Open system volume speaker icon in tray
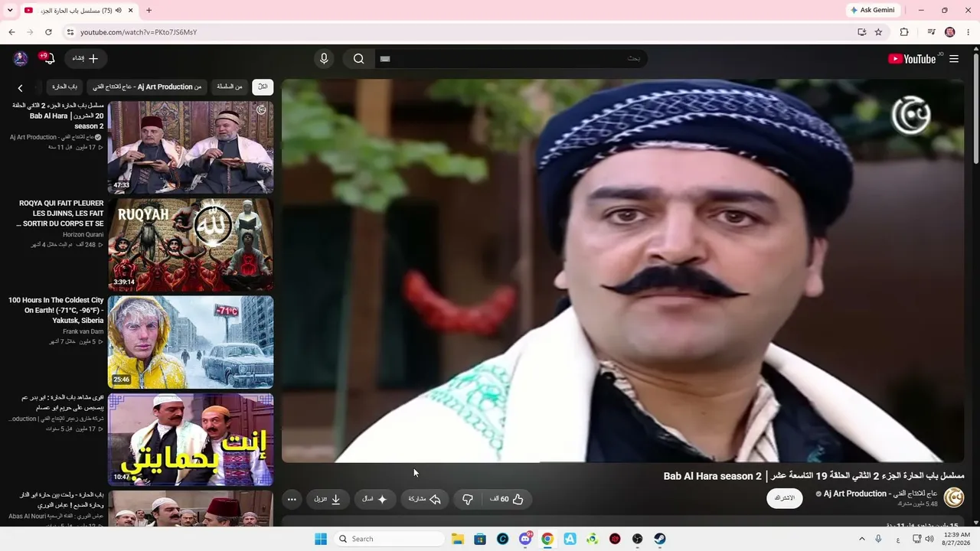The width and height of the screenshot is (980, 551). click(x=929, y=539)
